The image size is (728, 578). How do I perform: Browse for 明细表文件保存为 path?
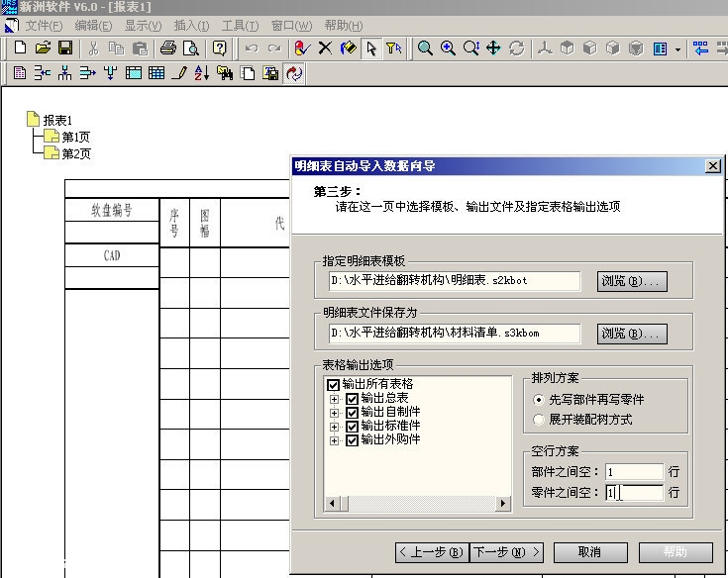click(632, 334)
